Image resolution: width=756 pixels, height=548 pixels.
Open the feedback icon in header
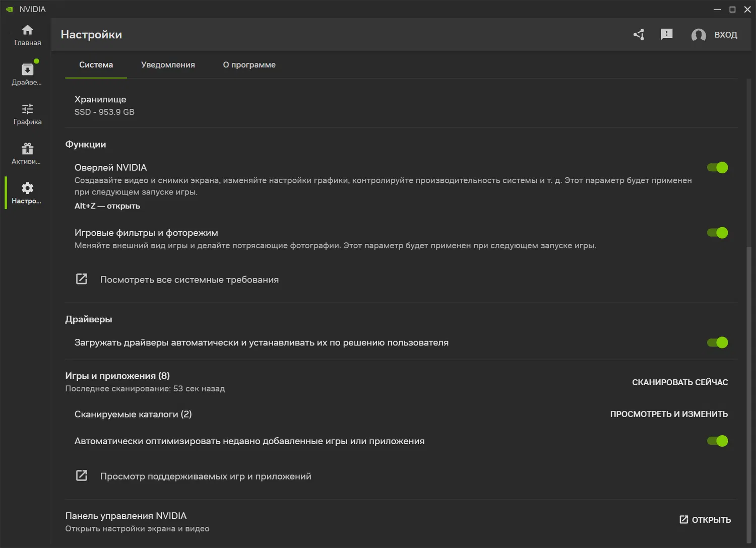pos(666,34)
